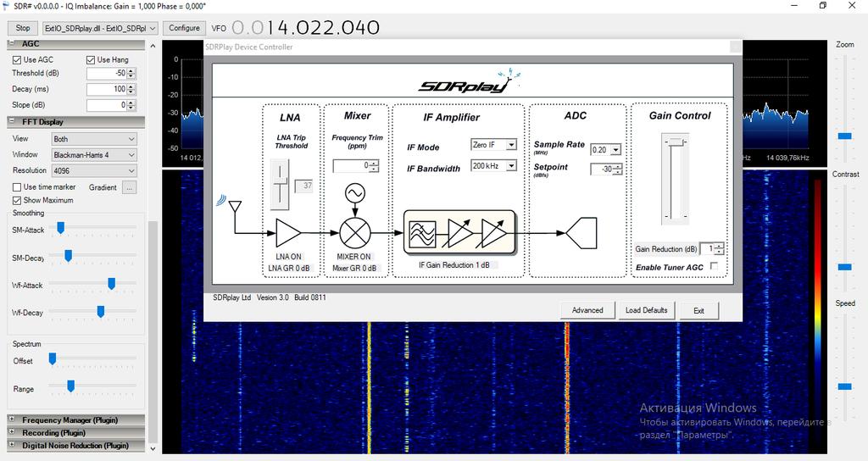The image size is (868, 461).
Task: Click the ADC converter shape icon
Action: [581, 233]
